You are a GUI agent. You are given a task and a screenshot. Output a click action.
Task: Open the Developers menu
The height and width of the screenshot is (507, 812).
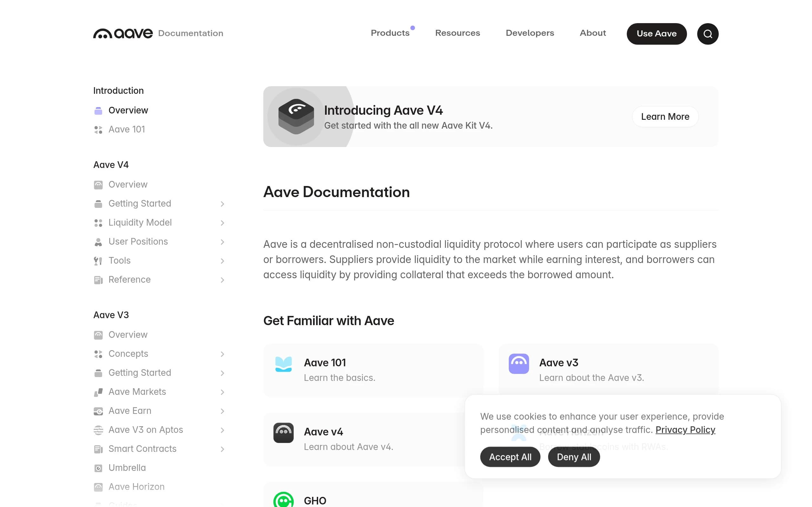pyautogui.click(x=529, y=33)
